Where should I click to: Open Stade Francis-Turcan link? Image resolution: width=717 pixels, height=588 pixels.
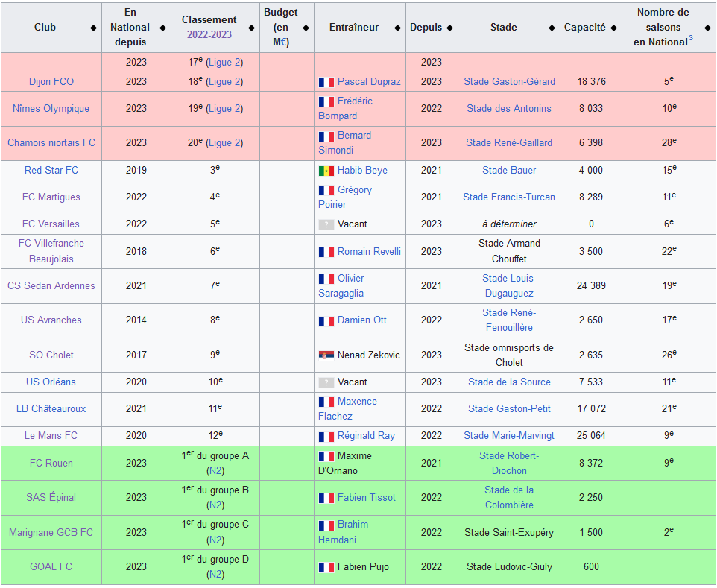pos(509,197)
